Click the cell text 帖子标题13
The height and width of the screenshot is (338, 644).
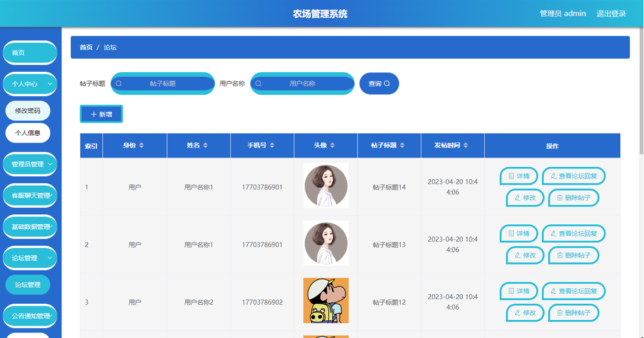pyautogui.click(x=389, y=245)
